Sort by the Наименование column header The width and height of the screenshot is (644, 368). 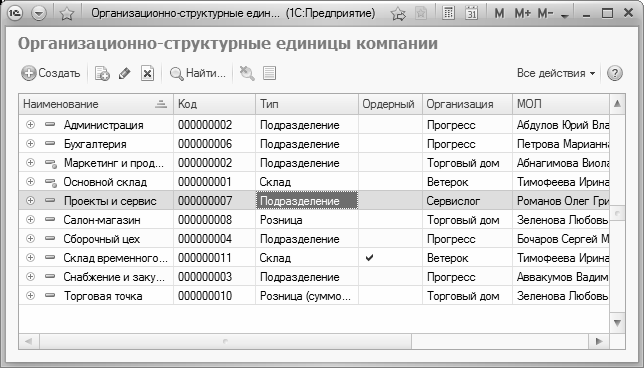96,104
